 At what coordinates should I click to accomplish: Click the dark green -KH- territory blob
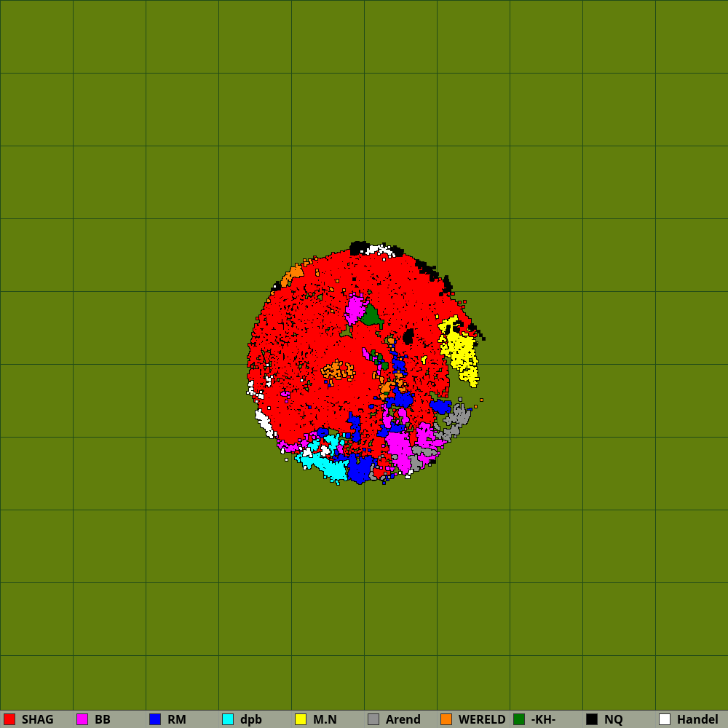[371, 316]
